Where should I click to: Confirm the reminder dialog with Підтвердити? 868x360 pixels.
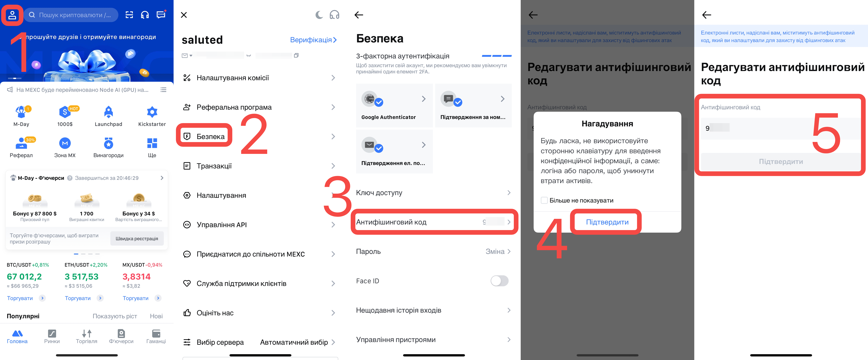[x=607, y=222]
